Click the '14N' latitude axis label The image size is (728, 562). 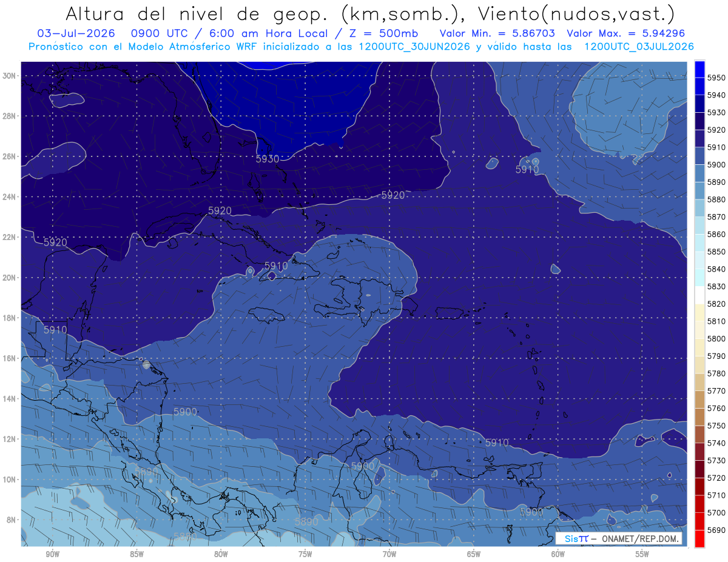tap(10, 399)
